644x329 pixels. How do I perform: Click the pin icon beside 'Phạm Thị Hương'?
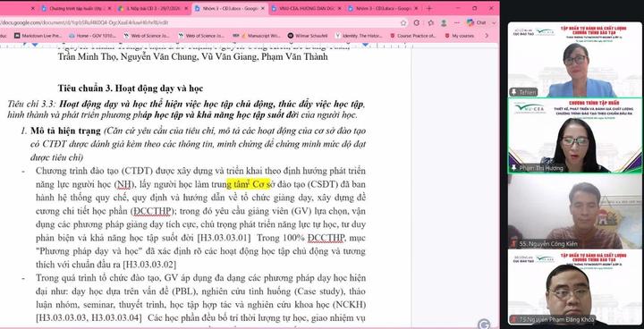513,168
